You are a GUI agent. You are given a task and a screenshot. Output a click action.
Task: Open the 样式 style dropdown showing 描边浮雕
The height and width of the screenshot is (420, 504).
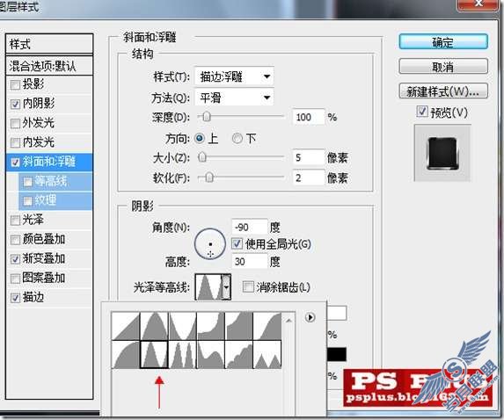234,76
